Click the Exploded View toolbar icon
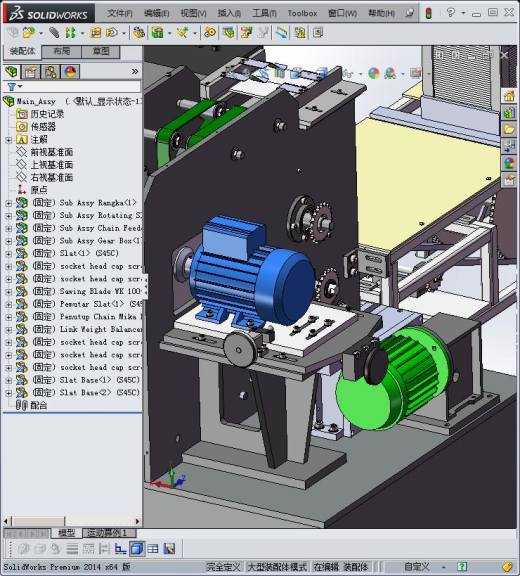 click(x=246, y=33)
